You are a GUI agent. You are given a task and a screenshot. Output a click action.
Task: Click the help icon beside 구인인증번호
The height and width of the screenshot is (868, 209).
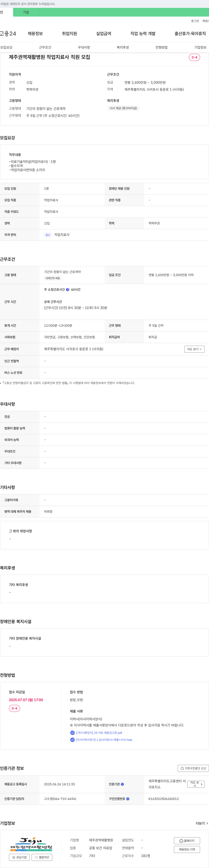tap(128, 799)
